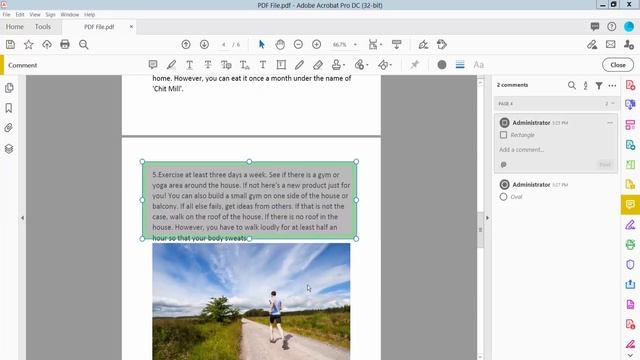Click the Fill and Sign tool in sidebar
The width and height of the screenshot is (640, 360).
[630, 224]
